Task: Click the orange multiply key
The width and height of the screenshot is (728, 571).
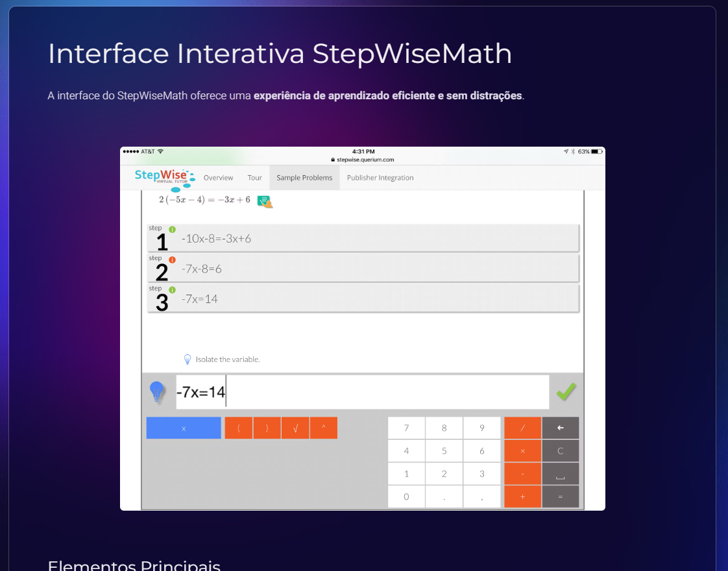Action: pos(523,451)
